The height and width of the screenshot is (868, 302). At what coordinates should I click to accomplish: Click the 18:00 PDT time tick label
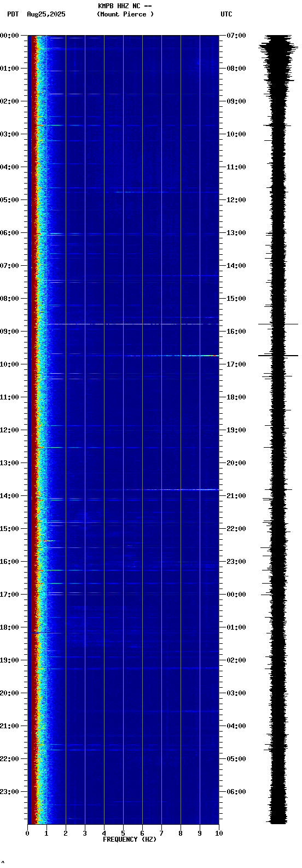point(9,627)
